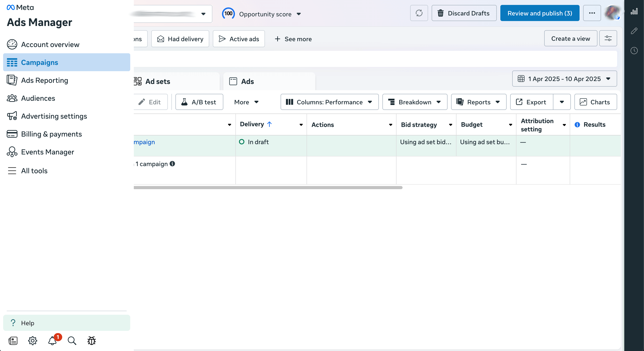Switch to the Ads tab
The width and height of the screenshot is (644, 351).
coord(247,81)
